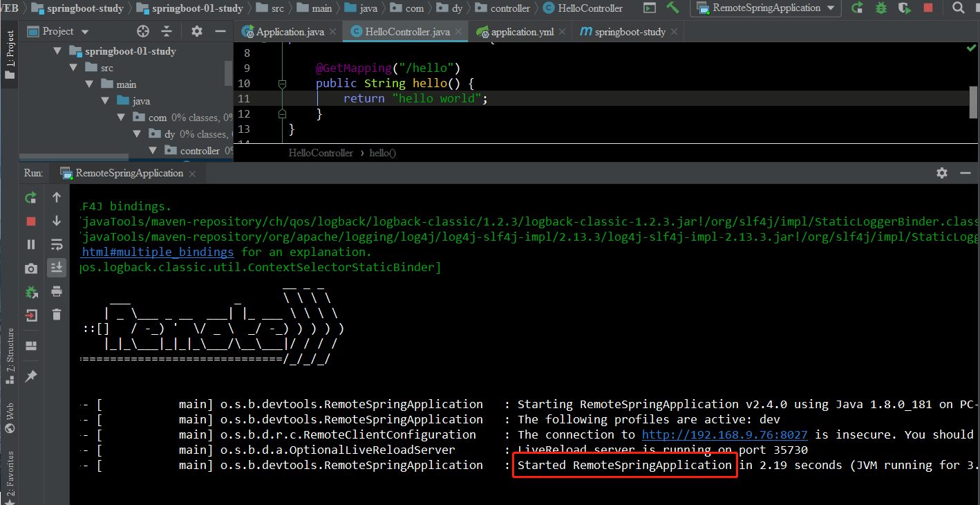Open Web tool window side tab
This screenshot has height=505, width=980.
pyautogui.click(x=10, y=419)
